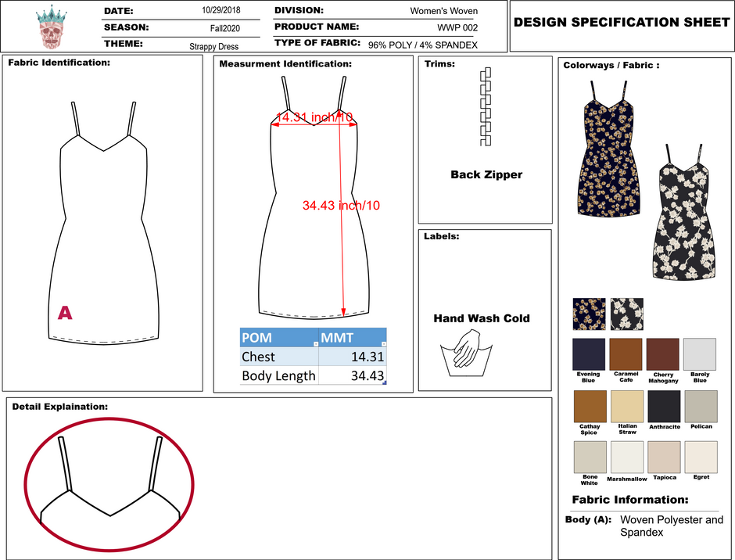Select the Evening Blue color swatch
This screenshot has width=735, height=560.
click(x=589, y=354)
